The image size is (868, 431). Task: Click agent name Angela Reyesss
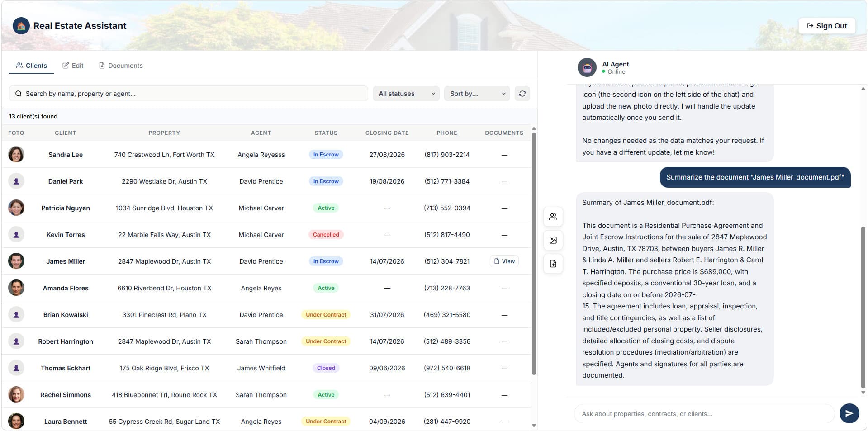point(261,155)
